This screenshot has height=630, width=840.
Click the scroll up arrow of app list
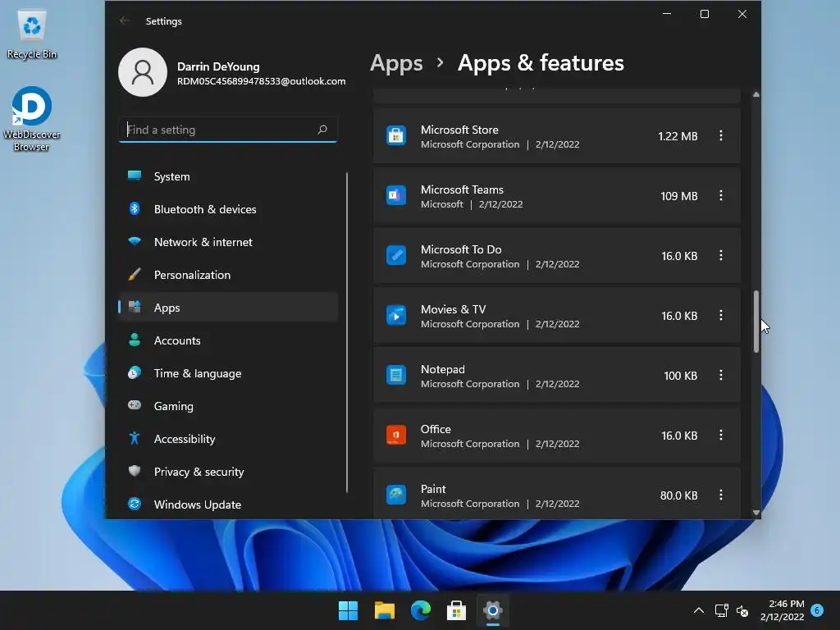(x=756, y=95)
